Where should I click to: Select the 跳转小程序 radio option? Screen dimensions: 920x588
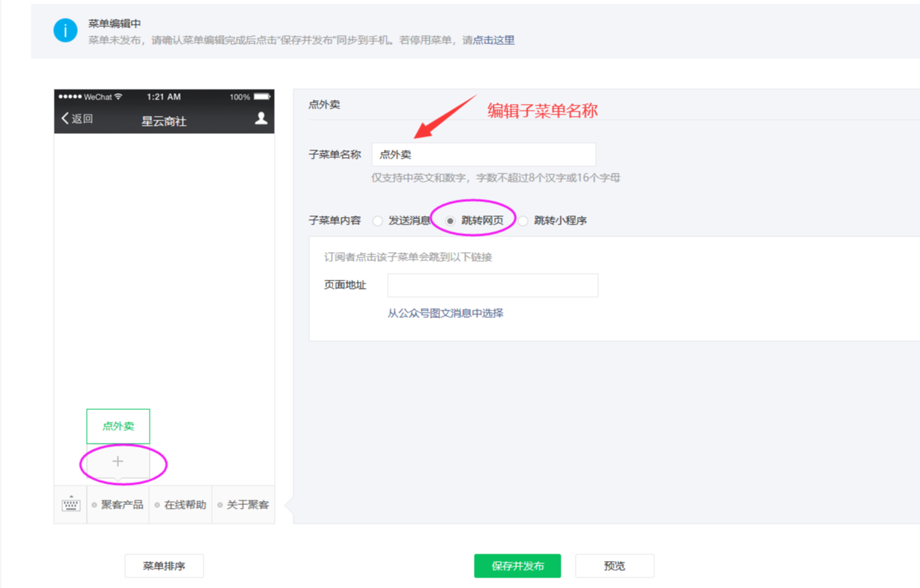[x=523, y=221]
